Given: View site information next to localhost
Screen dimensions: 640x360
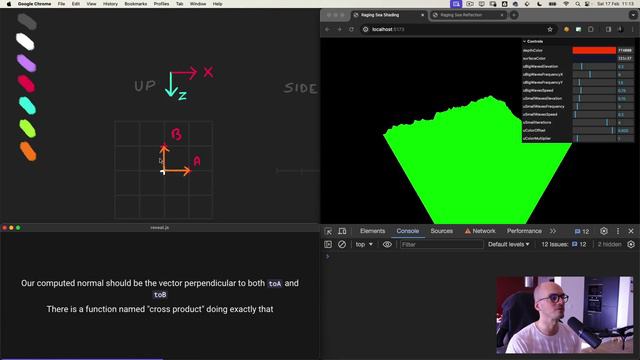Looking at the screenshot, I should pos(366,29).
